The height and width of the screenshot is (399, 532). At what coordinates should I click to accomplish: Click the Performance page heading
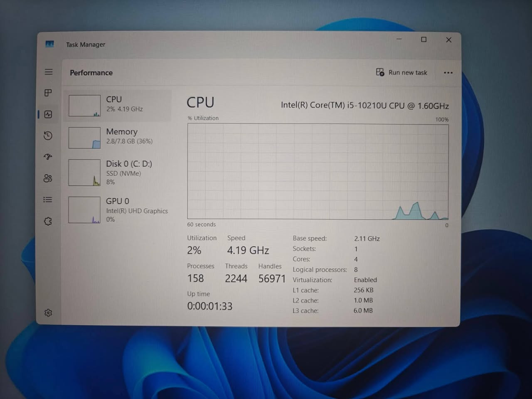point(91,73)
